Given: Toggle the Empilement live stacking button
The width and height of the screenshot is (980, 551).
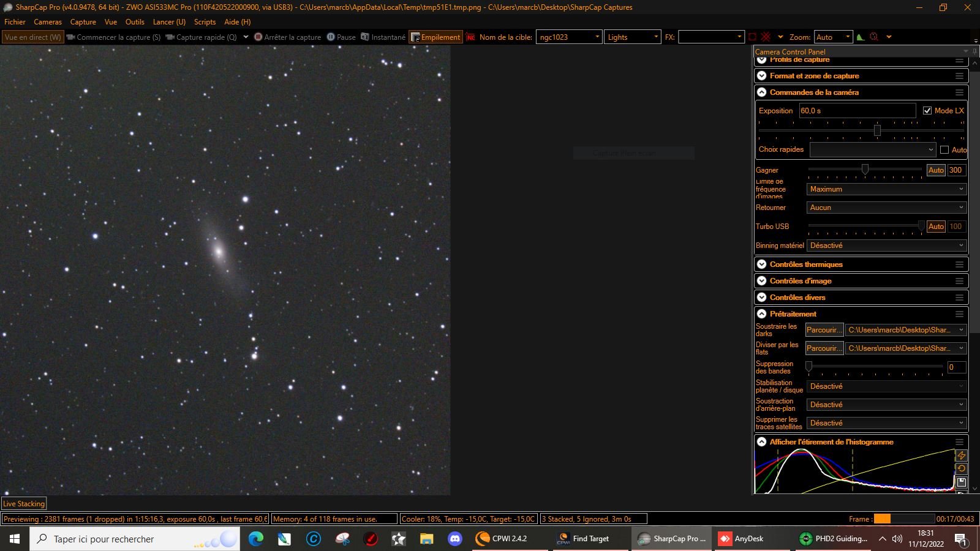Looking at the screenshot, I should click(x=436, y=37).
